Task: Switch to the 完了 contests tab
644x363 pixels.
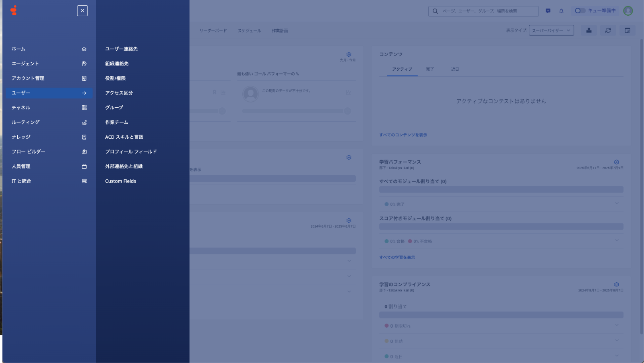Action: tap(430, 69)
